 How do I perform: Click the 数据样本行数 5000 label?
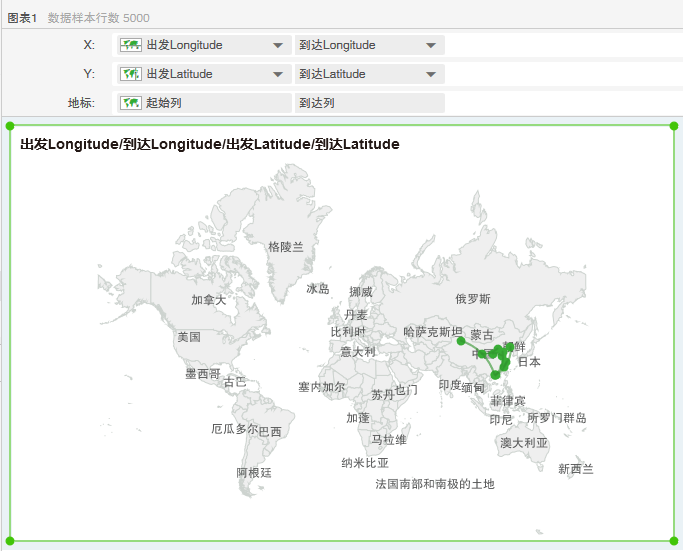pos(99,18)
